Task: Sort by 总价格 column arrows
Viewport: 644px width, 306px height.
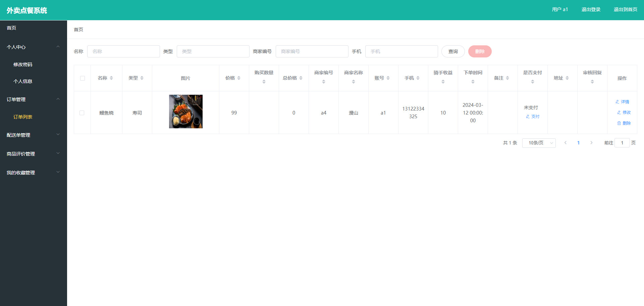Action: pos(301,78)
